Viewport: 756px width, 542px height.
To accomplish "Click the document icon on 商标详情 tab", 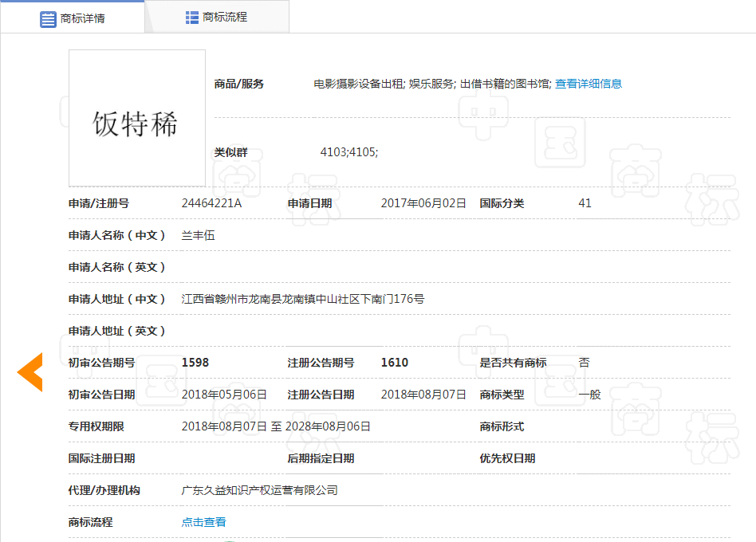I will coord(48,19).
